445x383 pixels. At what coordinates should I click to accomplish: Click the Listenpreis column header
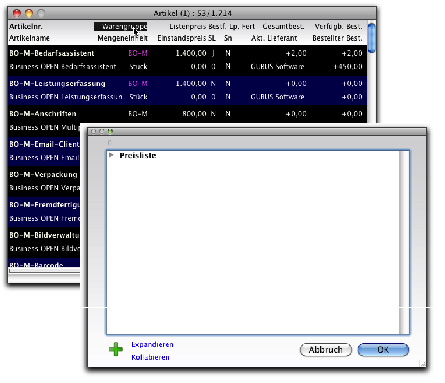point(188,26)
